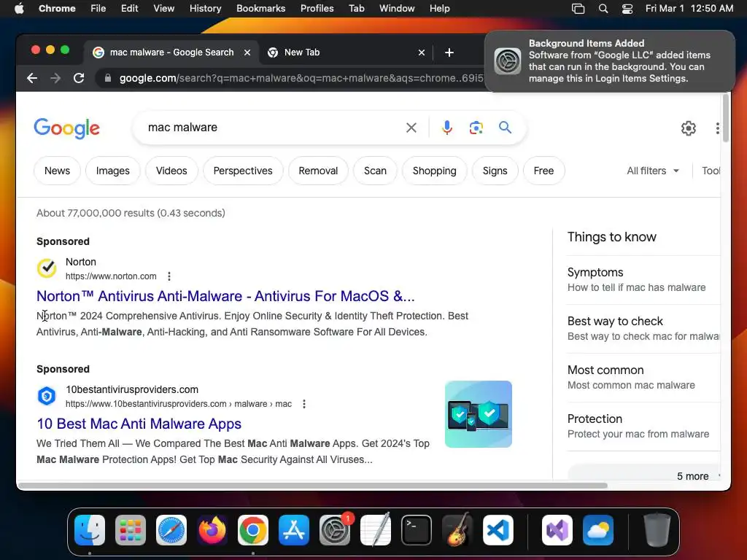Select the Scan filter chip
747x560 pixels.
pos(376,171)
